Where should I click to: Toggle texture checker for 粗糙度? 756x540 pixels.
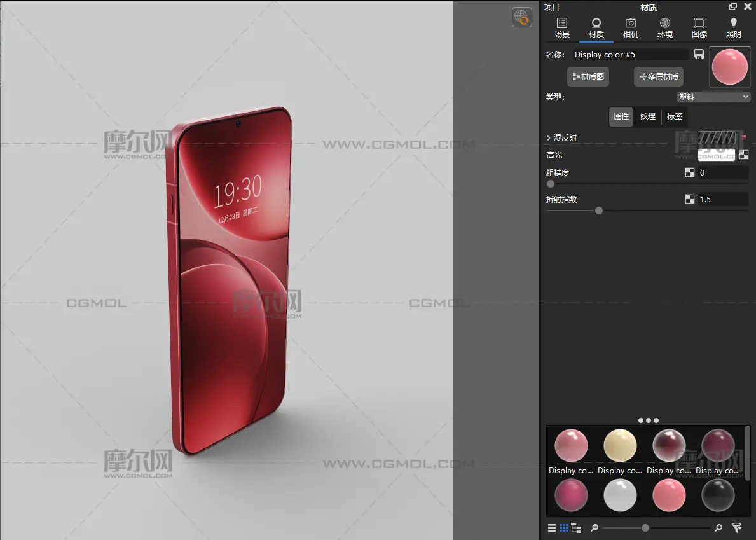pos(690,172)
